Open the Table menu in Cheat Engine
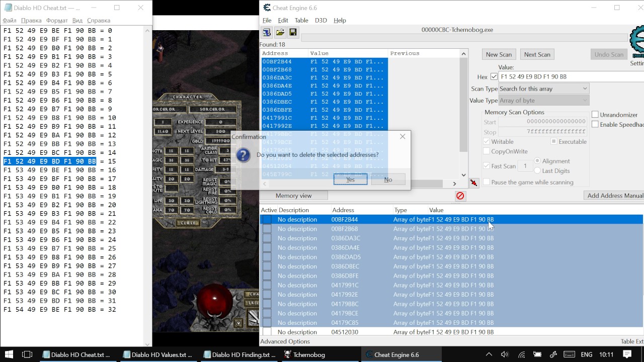 [x=301, y=20]
